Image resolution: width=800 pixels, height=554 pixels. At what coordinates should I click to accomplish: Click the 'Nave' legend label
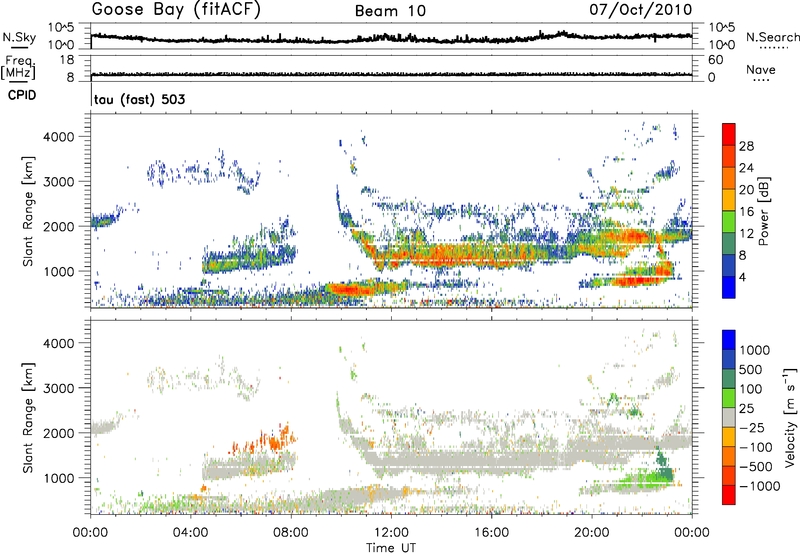pyautogui.click(x=761, y=69)
